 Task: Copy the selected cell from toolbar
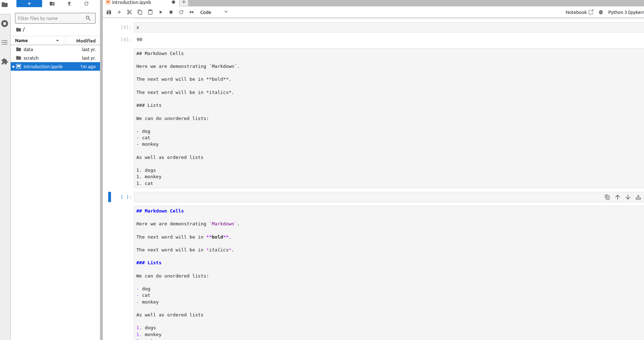coord(140,12)
